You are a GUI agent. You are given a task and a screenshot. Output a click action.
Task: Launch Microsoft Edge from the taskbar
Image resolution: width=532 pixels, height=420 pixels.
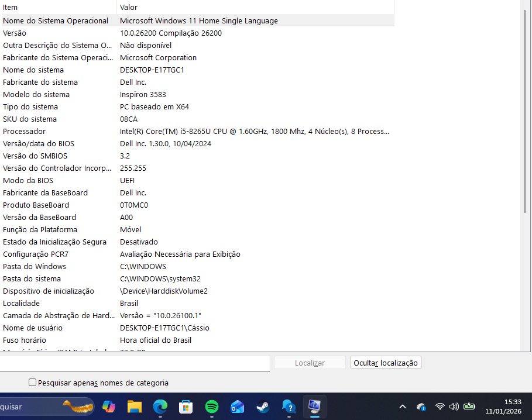point(160,407)
